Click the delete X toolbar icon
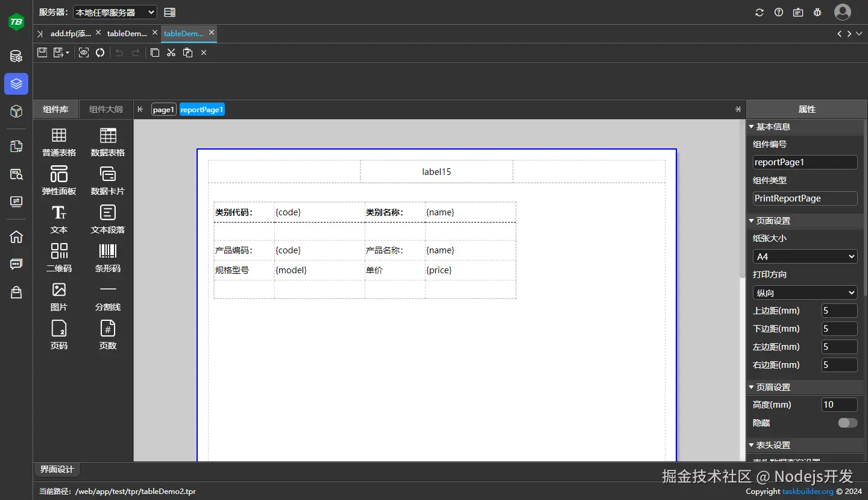The height and width of the screenshot is (500, 868). (204, 52)
